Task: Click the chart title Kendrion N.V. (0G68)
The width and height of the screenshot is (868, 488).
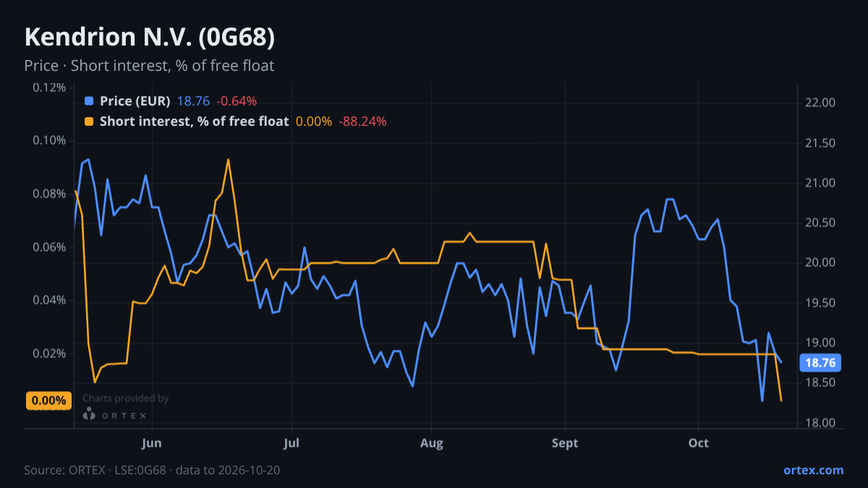Action: pyautogui.click(x=150, y=37)
